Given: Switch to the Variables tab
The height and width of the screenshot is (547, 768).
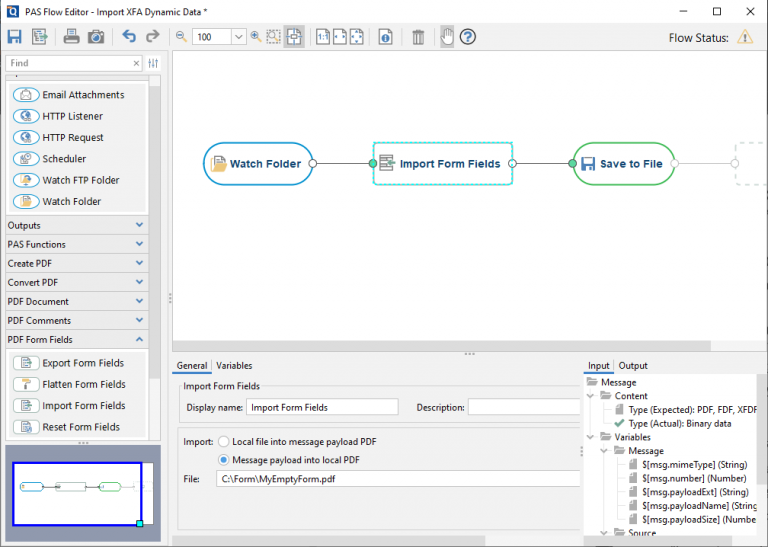Looking at the screenshot, I should click(x=234, y=366).
